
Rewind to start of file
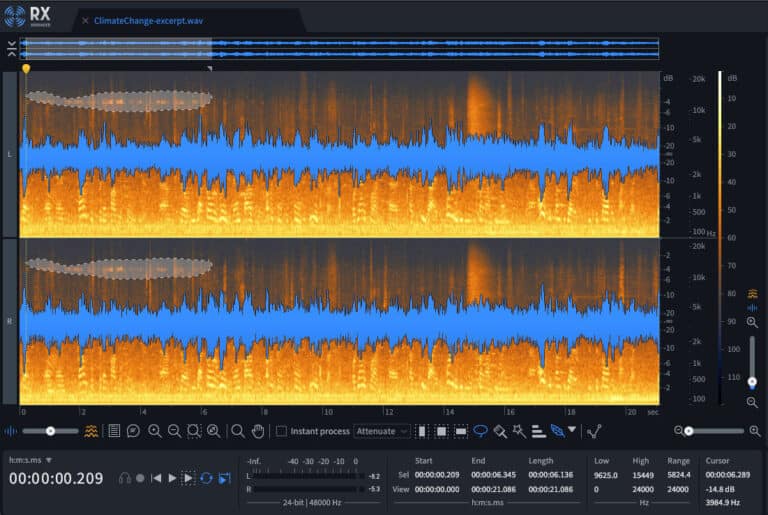click(x=156, y=478)
